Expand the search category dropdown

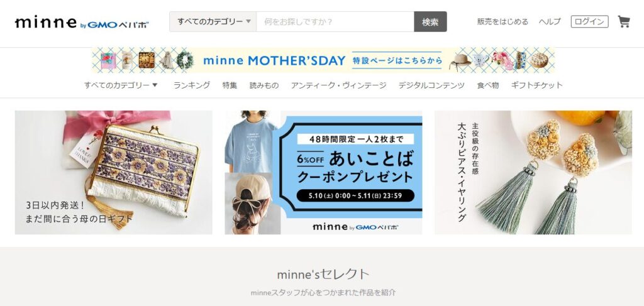pos(213,22)
